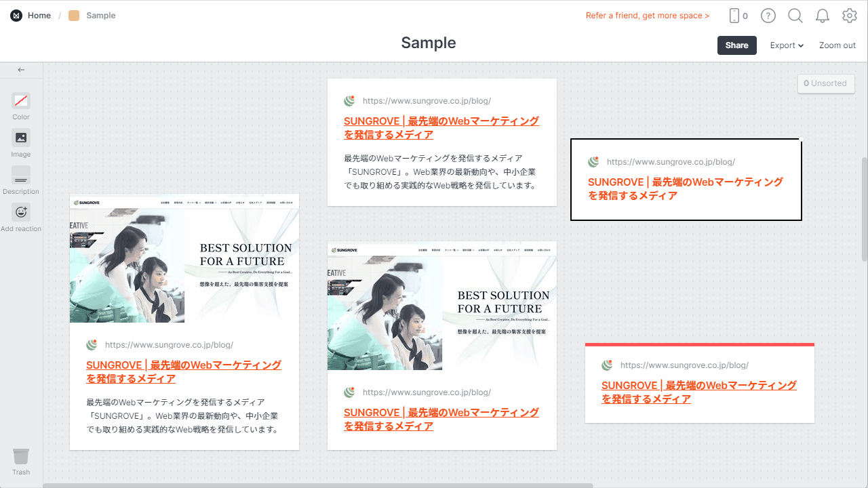This screenshot has width=868, height=488.
Task: Click the SUNGROVE favicon in the selected card
Action: click(593, 162)
